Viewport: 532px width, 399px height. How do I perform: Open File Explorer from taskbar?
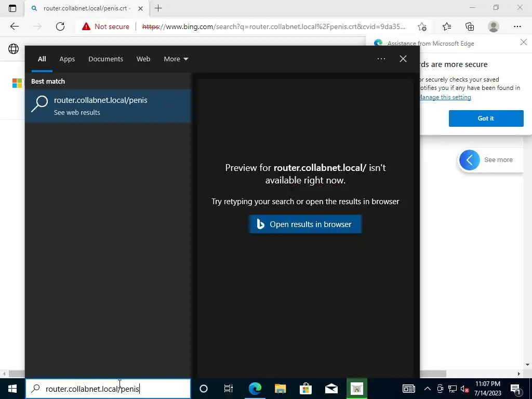pos(280,389)
